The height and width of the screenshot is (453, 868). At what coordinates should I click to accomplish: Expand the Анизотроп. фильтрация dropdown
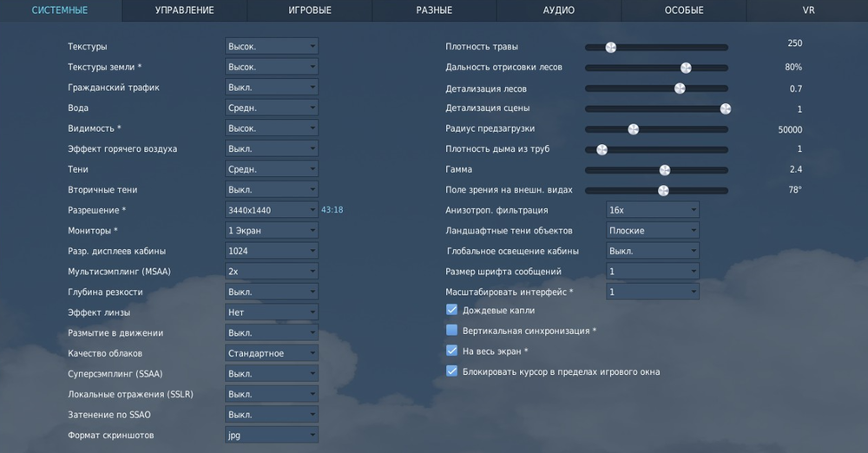652,210
